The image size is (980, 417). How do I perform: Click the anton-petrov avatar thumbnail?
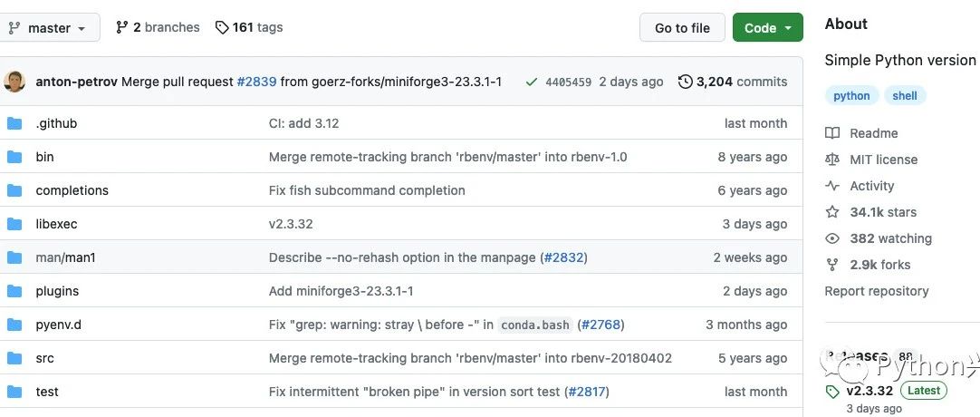(14, 82)
